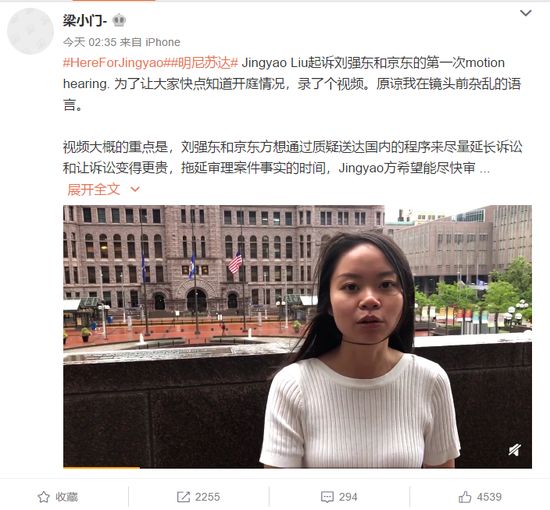Image resolution: width=550 pixels, height=510 pixels.
Task: Click the 收藏 favorite button label
Action: [67, 497]
